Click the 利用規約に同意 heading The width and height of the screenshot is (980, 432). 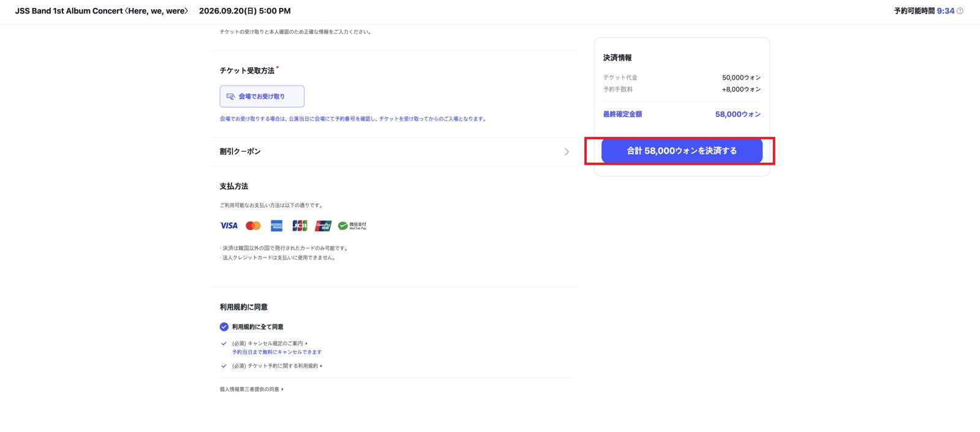pos(244,307)
